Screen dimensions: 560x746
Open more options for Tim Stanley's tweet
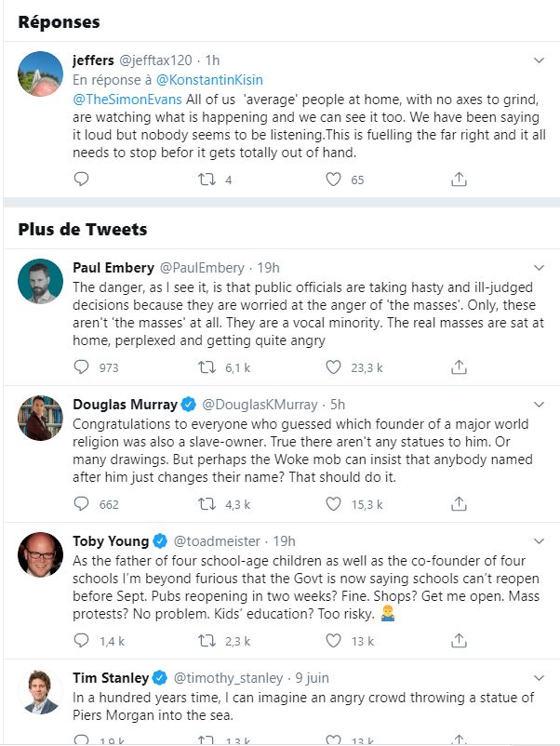(x=539, y=678)
